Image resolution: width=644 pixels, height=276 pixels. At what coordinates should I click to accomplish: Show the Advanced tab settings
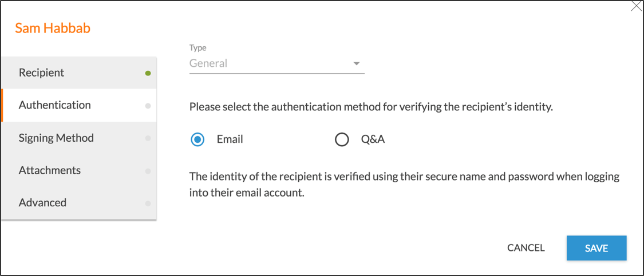(79, 203)
